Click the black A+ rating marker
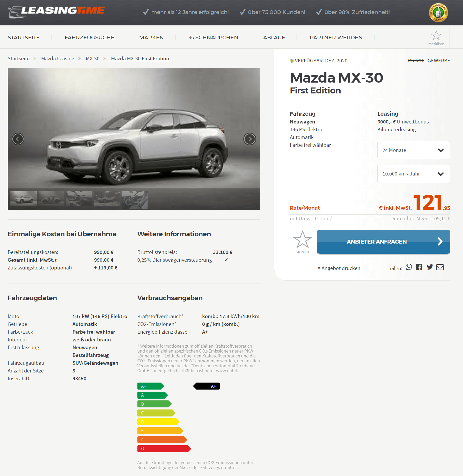The image size is (463, 476). [x=207, y=386]
